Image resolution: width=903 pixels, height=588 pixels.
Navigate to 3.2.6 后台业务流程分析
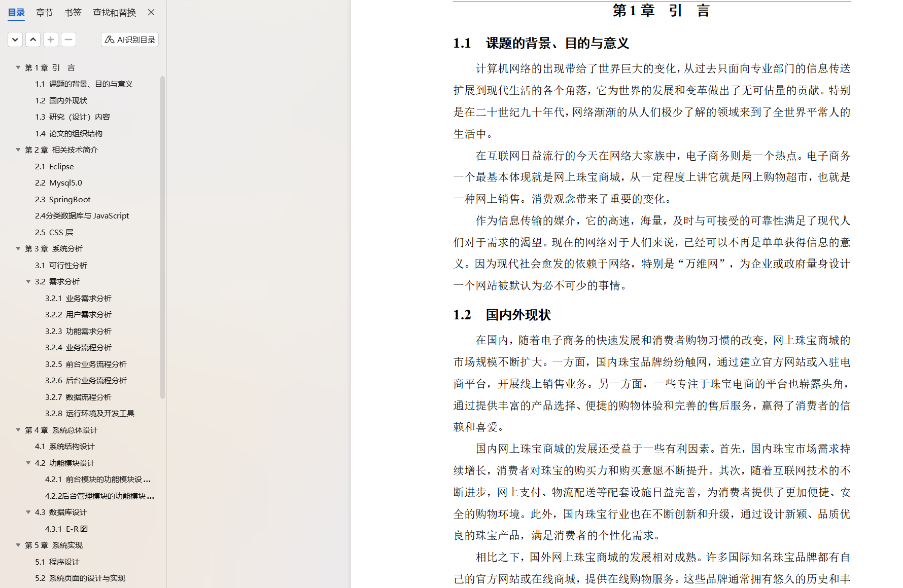click(x=86, y=381)
